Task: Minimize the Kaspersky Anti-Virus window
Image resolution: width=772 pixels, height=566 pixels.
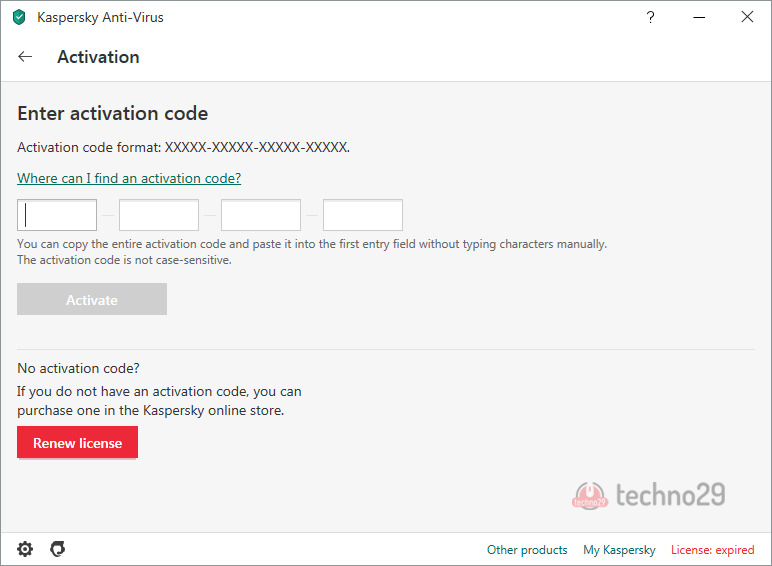Action: coord(699,17)
